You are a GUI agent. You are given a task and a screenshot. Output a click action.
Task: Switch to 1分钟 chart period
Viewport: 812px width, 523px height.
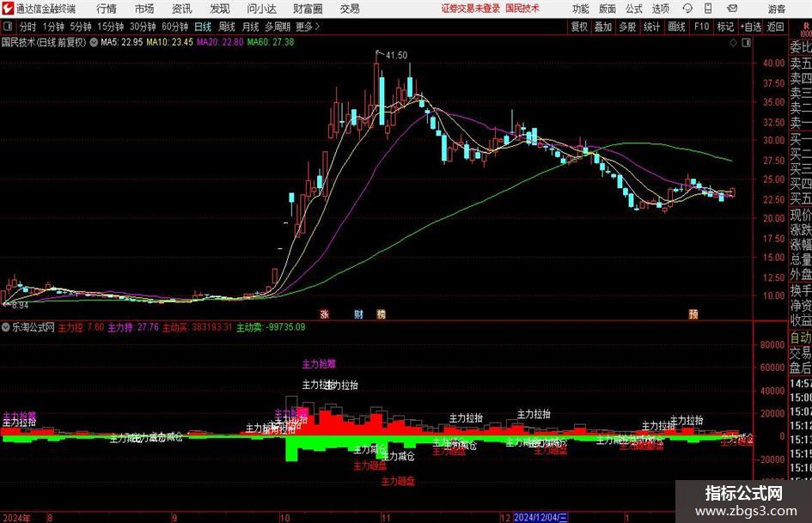pos(52,27)
